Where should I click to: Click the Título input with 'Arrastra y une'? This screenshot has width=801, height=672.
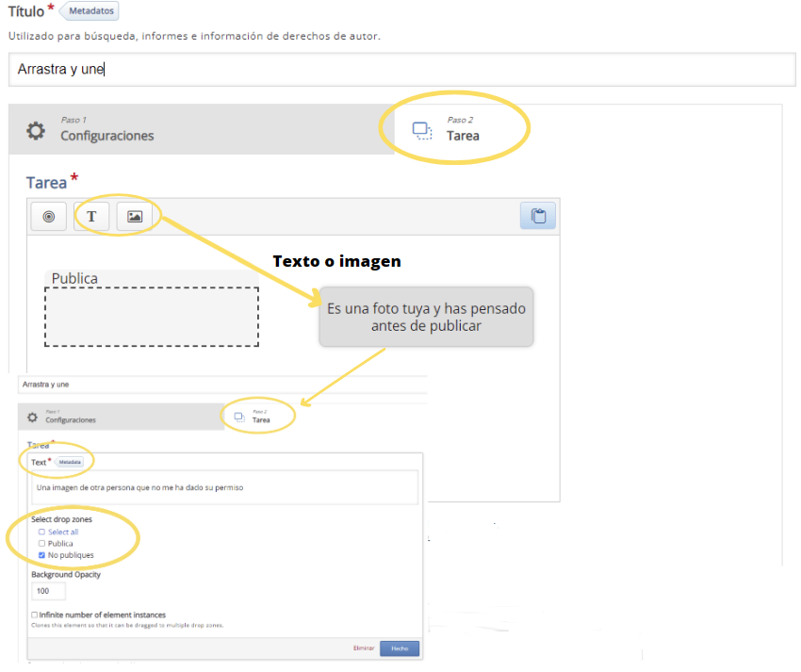coord(400,70)
